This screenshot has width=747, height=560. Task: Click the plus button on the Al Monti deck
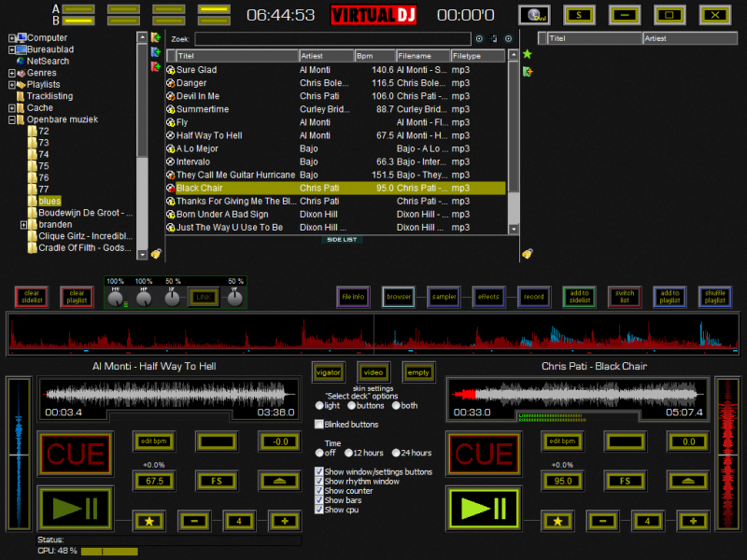(x=285, y=522)
